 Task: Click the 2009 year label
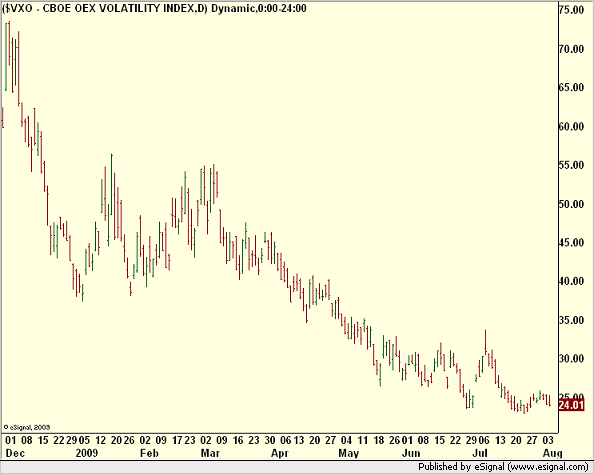(87, 453)
